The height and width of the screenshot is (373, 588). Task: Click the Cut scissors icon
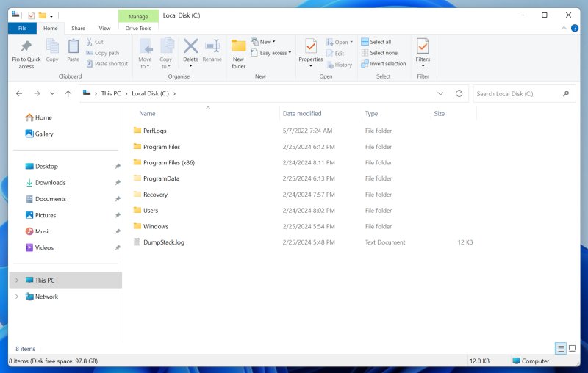pyautogui.click(x=89, y=42)
